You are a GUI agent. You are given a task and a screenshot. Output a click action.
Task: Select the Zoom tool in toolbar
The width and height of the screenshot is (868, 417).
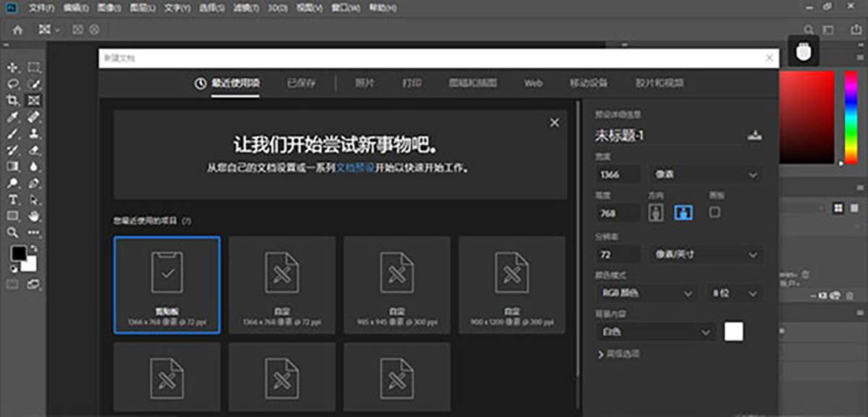tap(12, 232)
